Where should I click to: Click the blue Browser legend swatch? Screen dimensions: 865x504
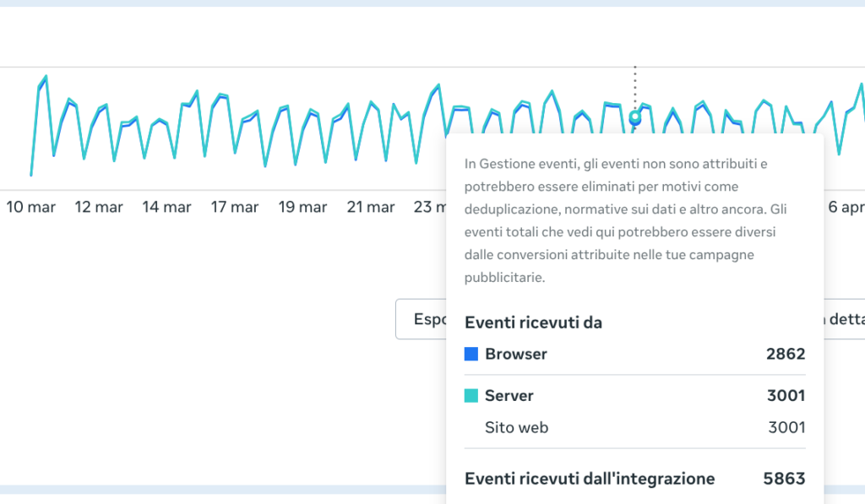pos(471,354)
